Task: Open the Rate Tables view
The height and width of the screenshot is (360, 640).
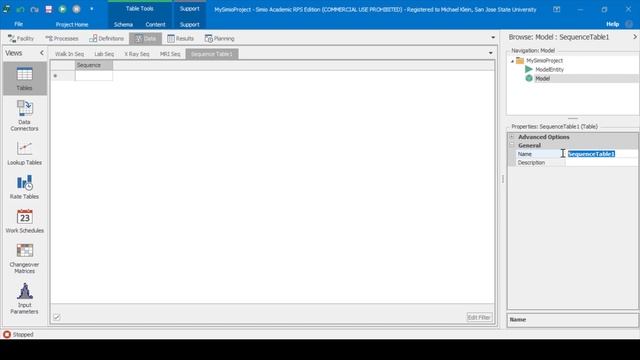Action: (x=24, y=187)
